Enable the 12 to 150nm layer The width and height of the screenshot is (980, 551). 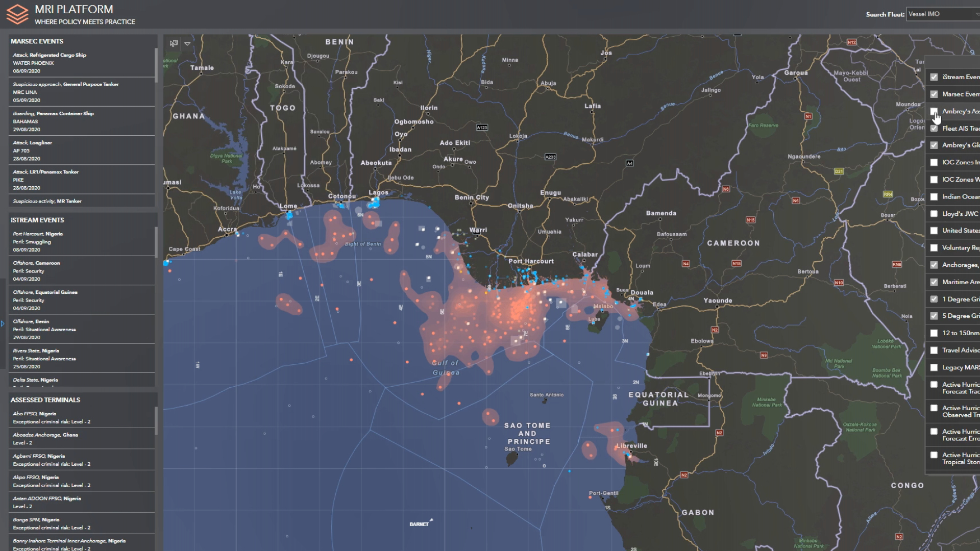click(x=934, y=333)
